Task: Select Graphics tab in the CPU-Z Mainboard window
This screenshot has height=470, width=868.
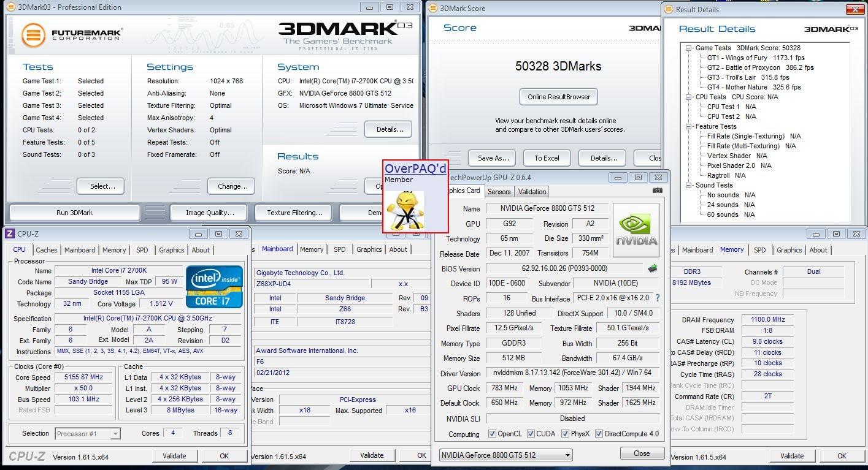Action: point(369,249)
